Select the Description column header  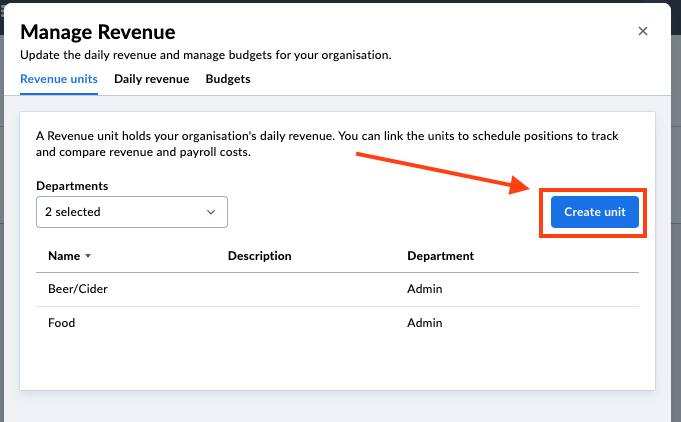[x=259, y=256]
